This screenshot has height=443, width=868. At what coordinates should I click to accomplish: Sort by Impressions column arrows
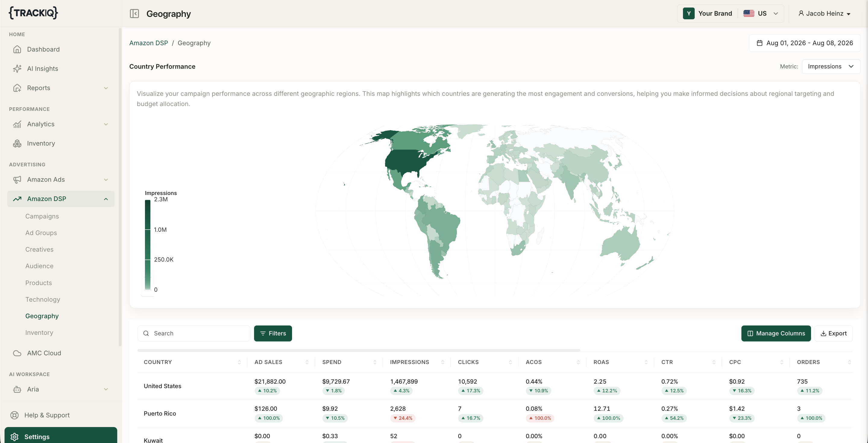[x=443, y=362]
